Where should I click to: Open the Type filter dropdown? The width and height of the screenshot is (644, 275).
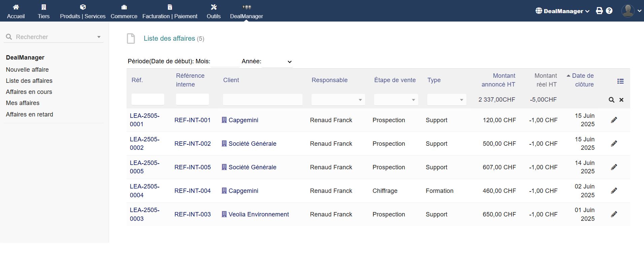tap(446, 100)
